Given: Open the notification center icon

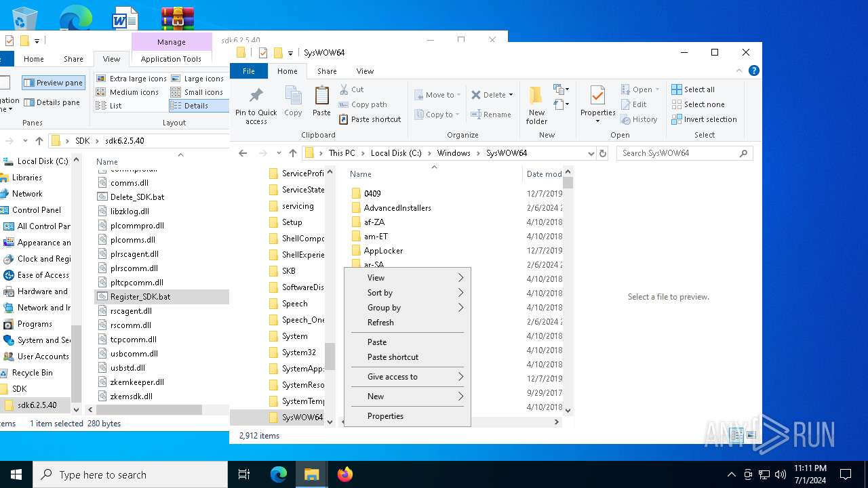Looking at the screenshot, I should (846, 474).
